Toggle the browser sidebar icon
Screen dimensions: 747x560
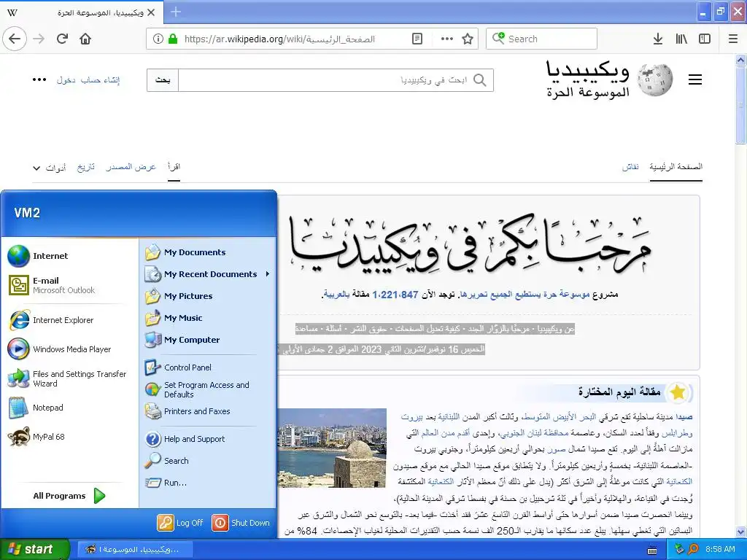coord(705,39)
